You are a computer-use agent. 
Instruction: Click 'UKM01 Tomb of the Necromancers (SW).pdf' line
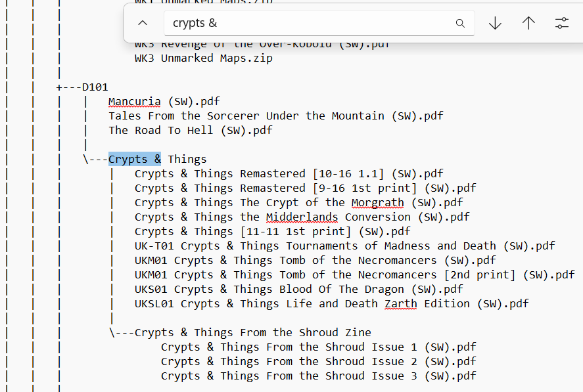[315, 261]
